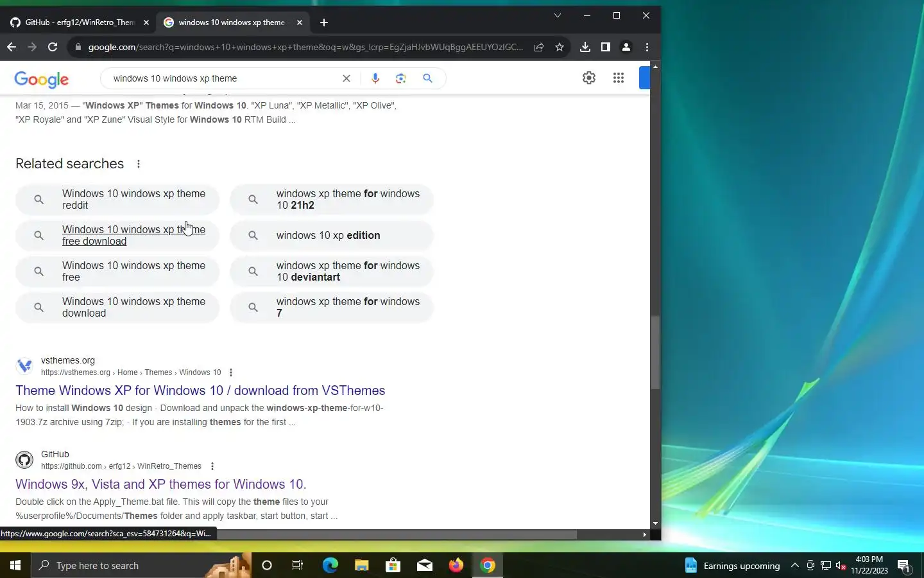Search related: xp theme for windows 7
Image resolution: width=924 pixels, height=578 pixels.
click(x=332, y=307)
